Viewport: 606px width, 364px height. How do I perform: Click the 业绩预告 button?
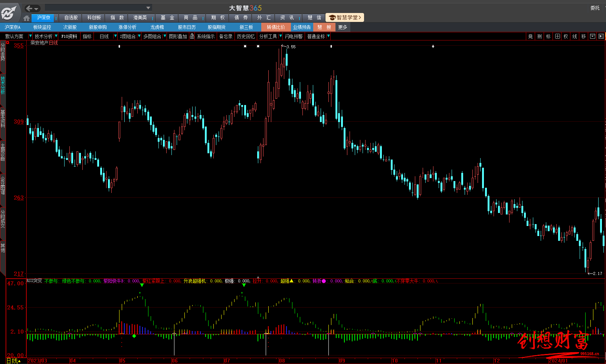[302, 27]
